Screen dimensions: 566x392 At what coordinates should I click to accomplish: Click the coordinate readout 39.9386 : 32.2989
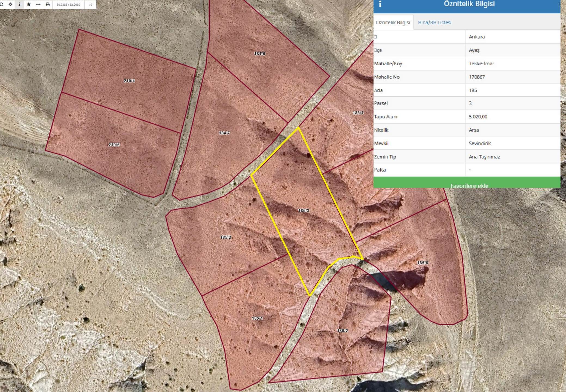pyautogui.click(x=68, y=5)
